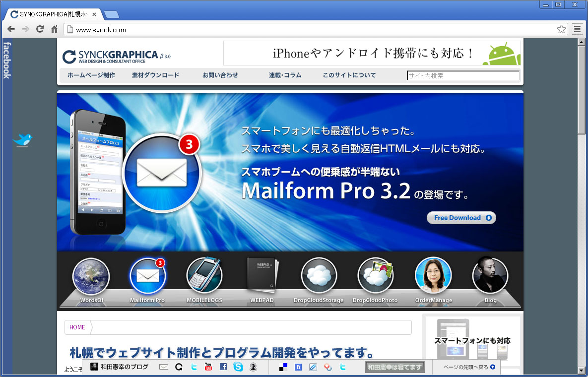
Task: Open the Chrome menu hamburger icon
Action: (578, 29)
